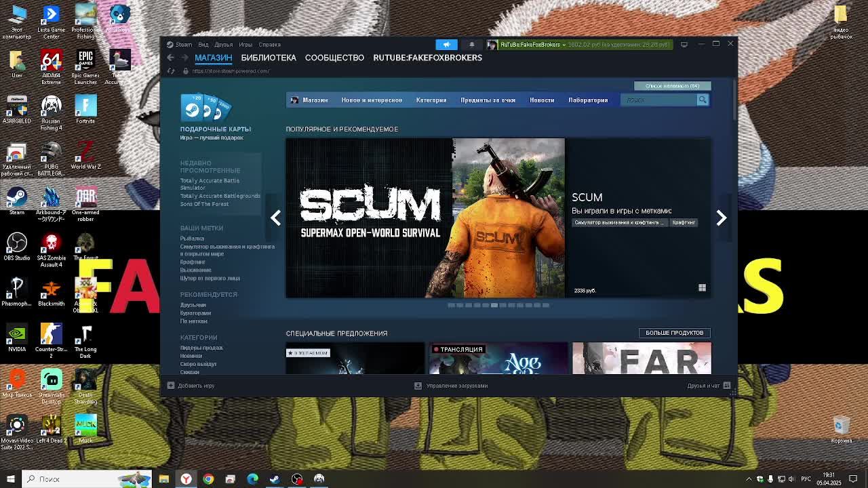Open Лидеры продаж category link
868x488 pixels.
pos(201,348)
